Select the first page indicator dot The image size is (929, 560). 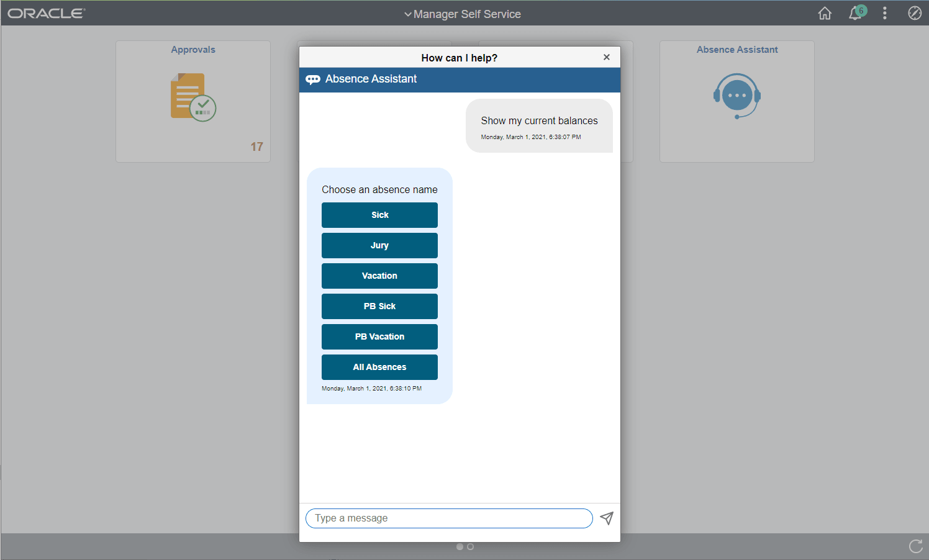(460, 547)
